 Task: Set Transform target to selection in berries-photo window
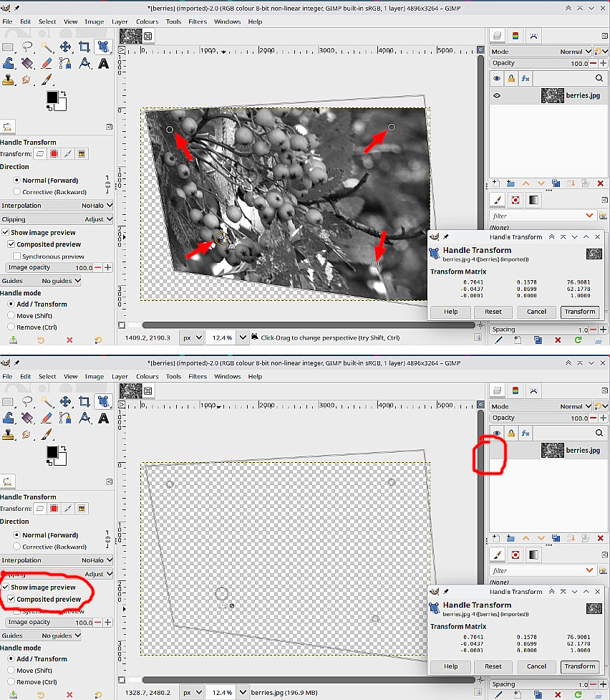(x=54, y=154)
